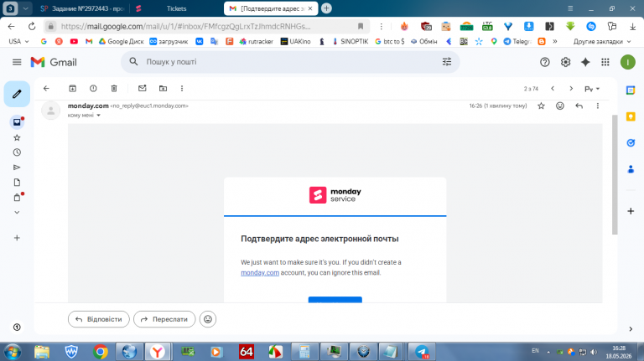Open Google account avatar
The width and height of the screenshot is (644, 361).
click(627, 62)
